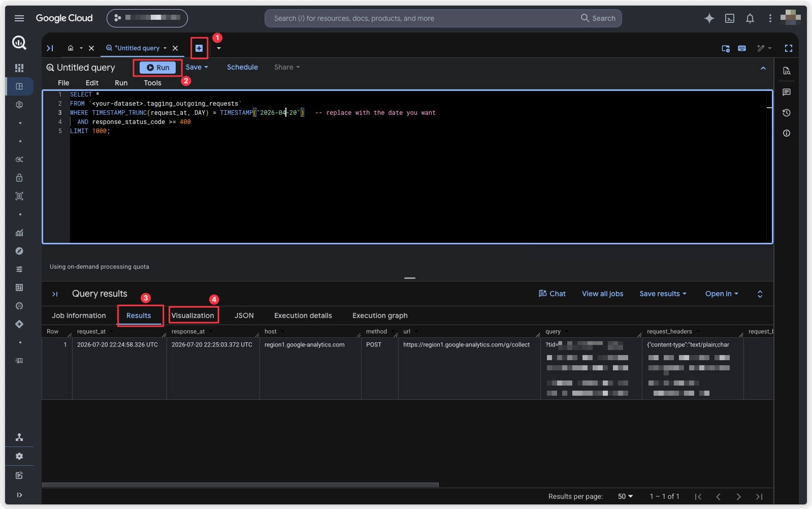The image size is (812, 509).
Task: Switch to the Visualization tab
Action: pyautogui.click(x=192, y=315)
